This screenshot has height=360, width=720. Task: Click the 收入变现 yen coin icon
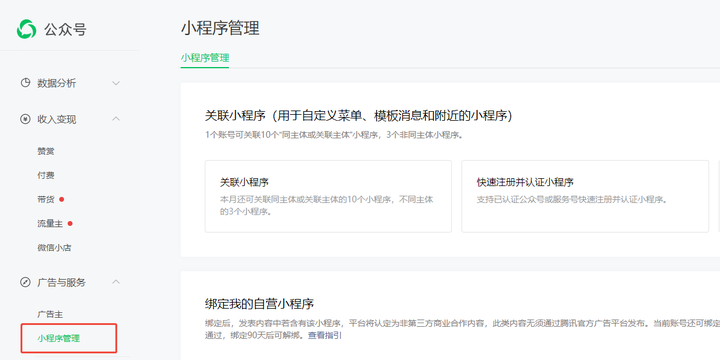25,119
